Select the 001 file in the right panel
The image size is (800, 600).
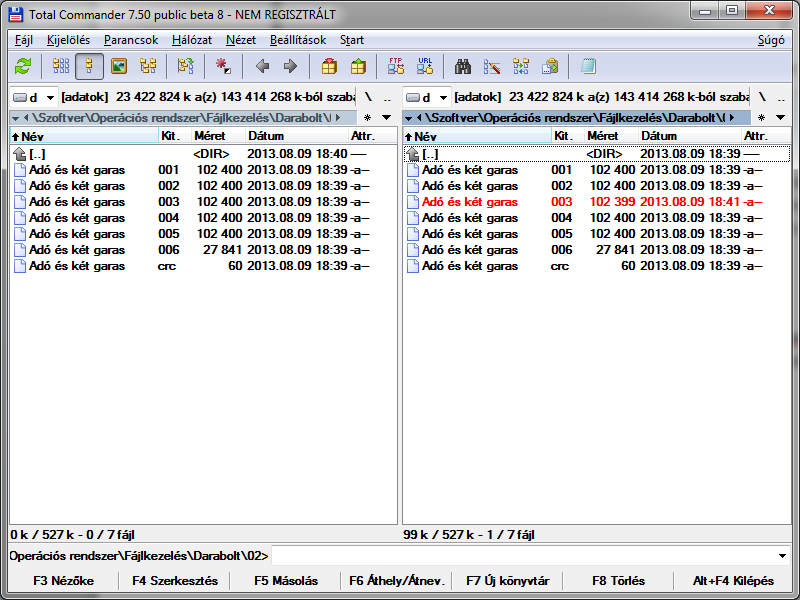click(596, 170)
